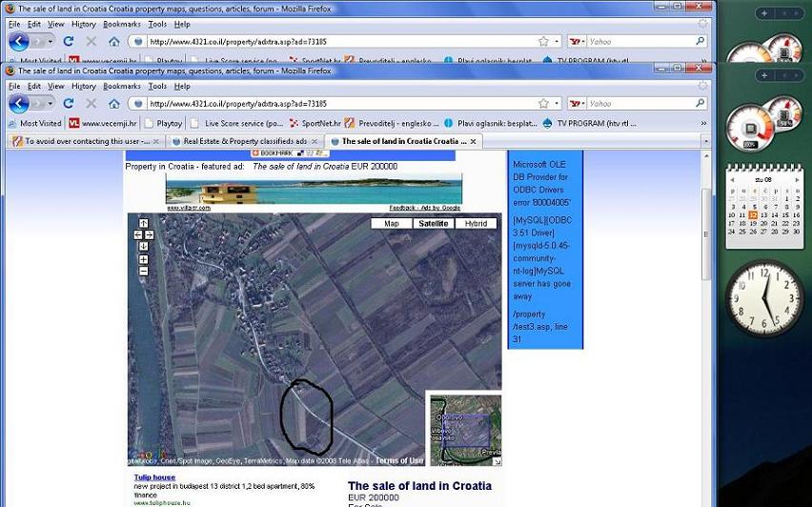Viewport: 812px width, 507px height.
Task: Click the URL field in front Firefox window
Action: (342, 104)
